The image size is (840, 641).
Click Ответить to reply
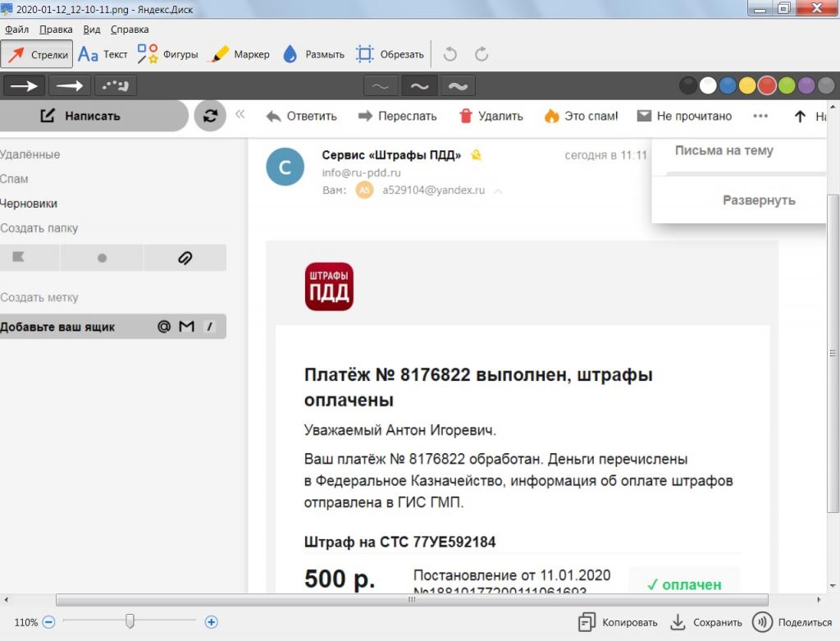click(302, 117)
